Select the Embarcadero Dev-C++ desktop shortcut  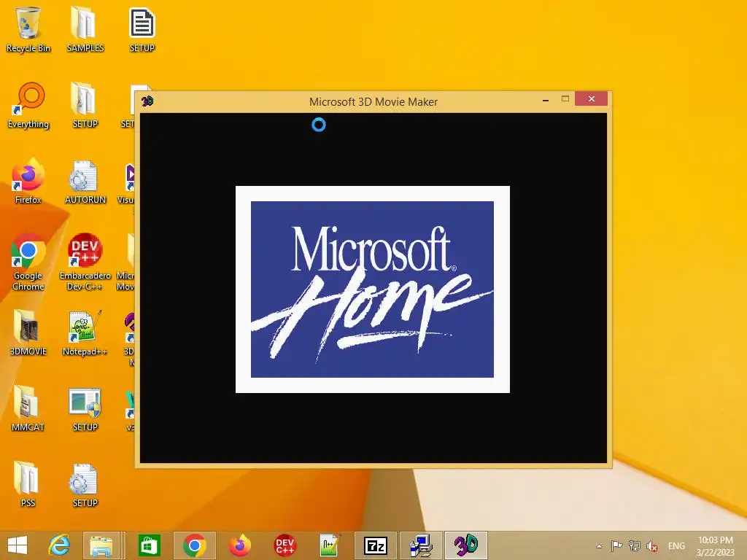point(85,262)
